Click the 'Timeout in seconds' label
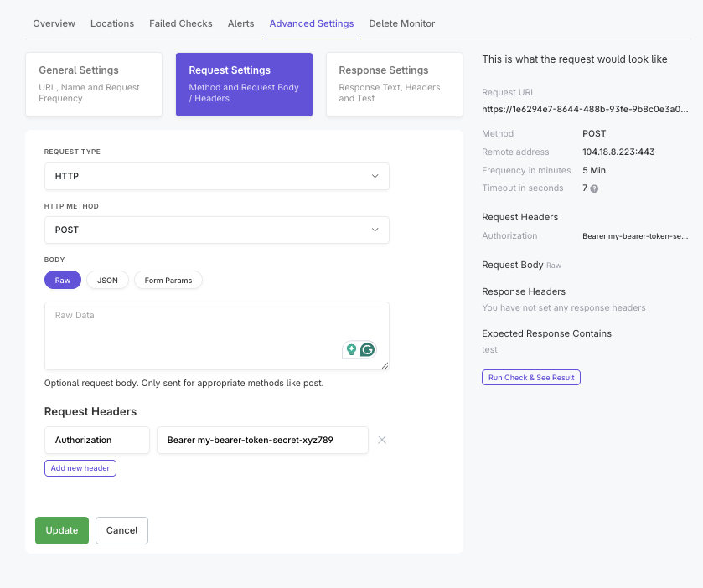Screen dimensions: 703x588 [x=522, y=188]
